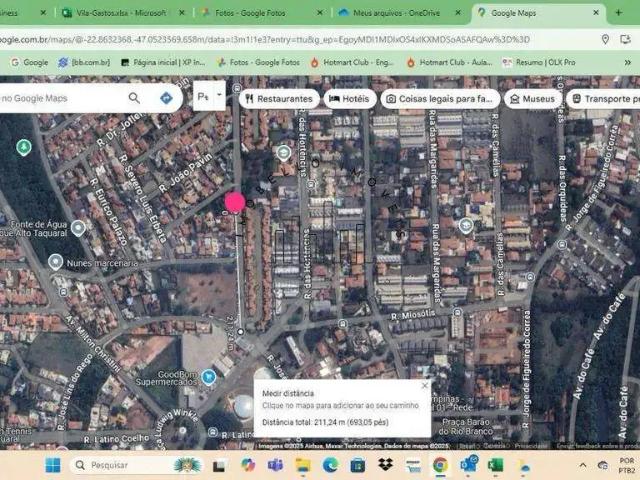Open File Explorer from taskbar
The image size is (640, 480).
pos(303,465)
